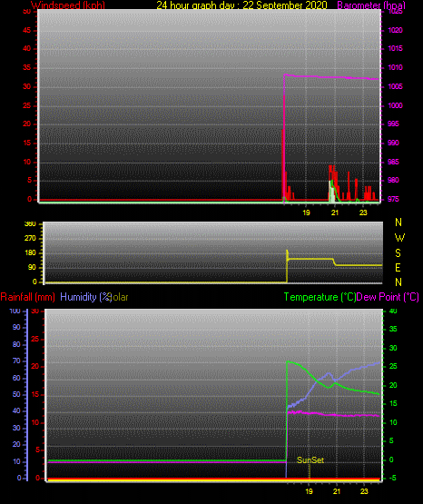Image resolution: width=423 pixels, height=504 pixels.
Task: Click the magenta barometer pressure line
Action: (x=332, y=77)
